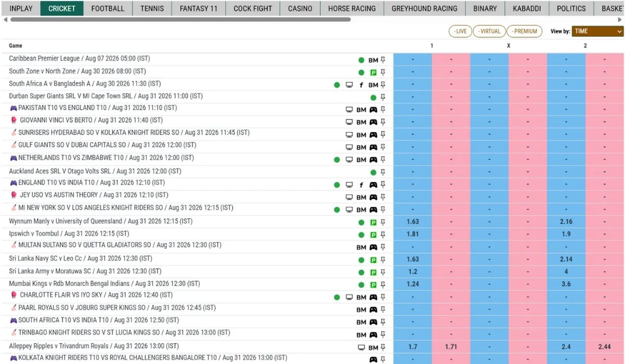The height and width of the screenshot is (364, 625).
Task: Click premium P icon for Wynnum Manly row
Action: [x=373, y=222]
